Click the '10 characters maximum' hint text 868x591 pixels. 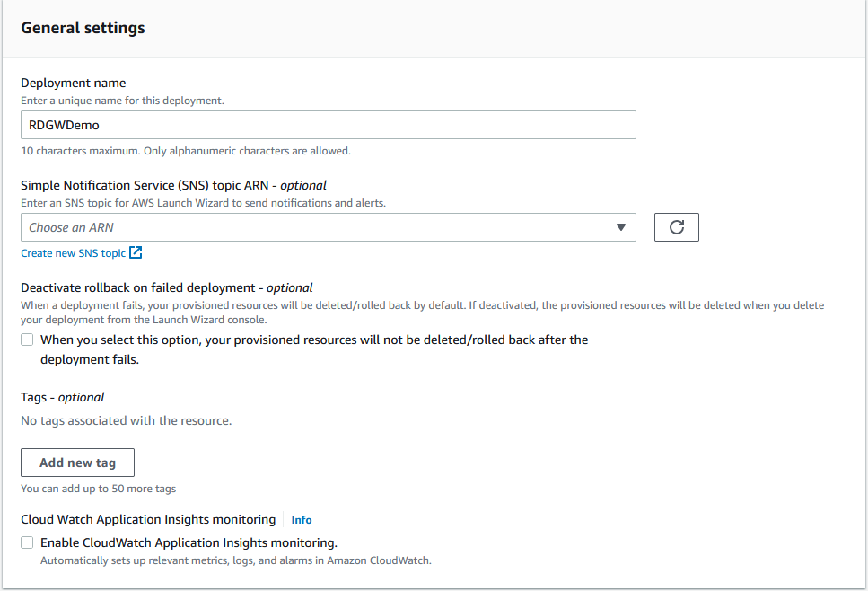pyautogui.click(x=185, y=151)
